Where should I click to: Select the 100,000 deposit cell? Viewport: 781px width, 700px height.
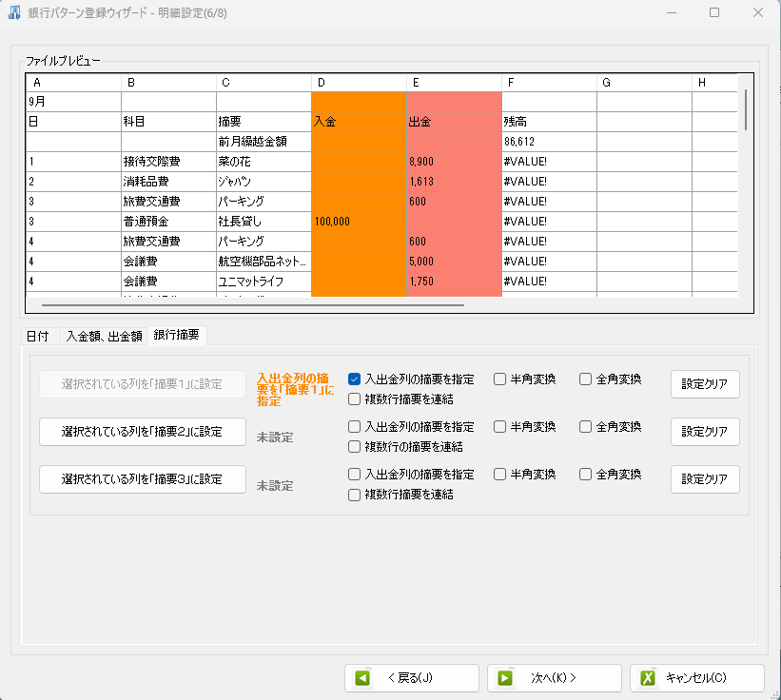coord(359,221)
